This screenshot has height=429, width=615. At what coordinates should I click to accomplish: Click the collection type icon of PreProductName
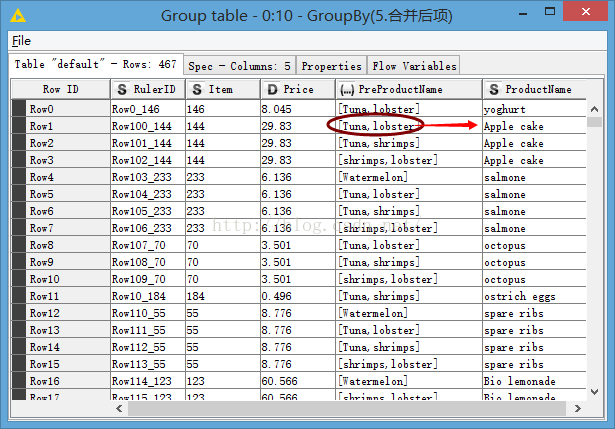coord(347,90)
